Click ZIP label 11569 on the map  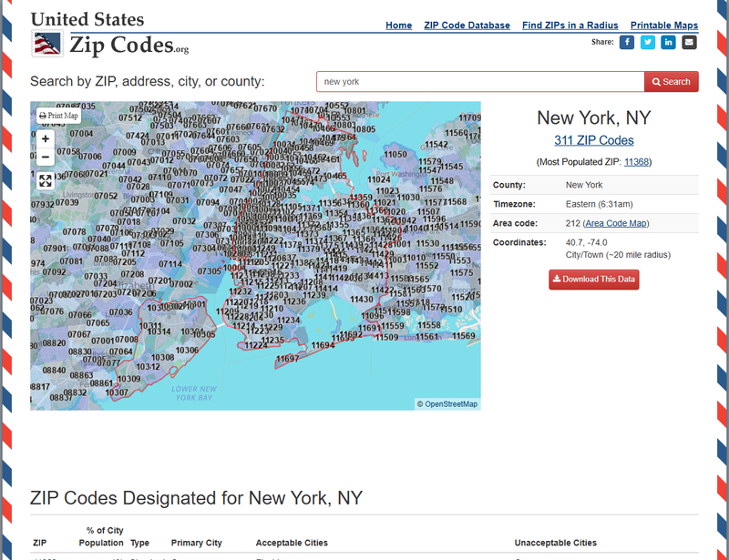tap(464, 335)
